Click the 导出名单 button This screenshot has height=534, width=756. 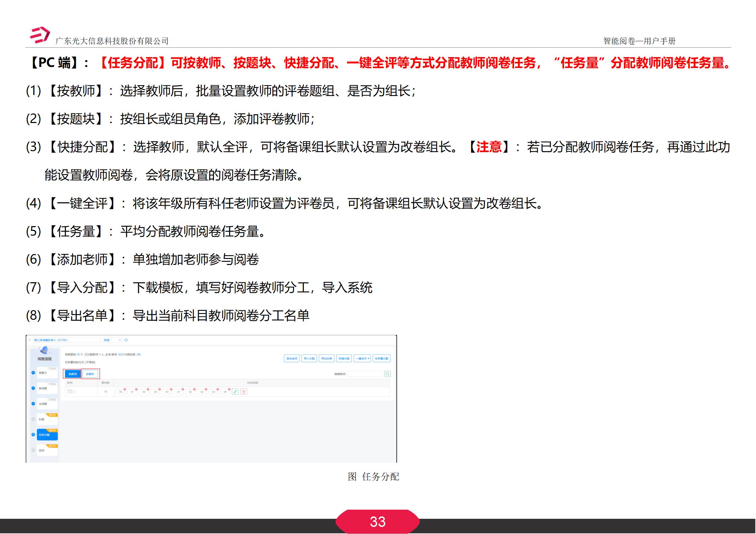[x=327, y=359]
